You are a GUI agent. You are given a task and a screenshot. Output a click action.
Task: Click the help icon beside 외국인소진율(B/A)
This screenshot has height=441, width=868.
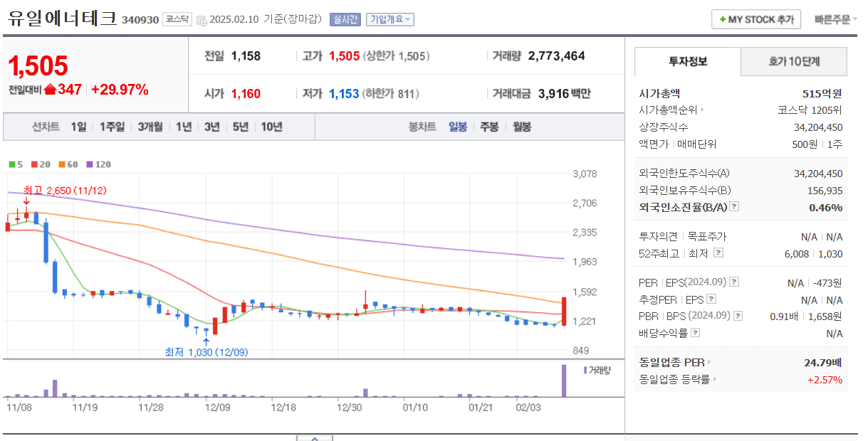tap(734, 207)
